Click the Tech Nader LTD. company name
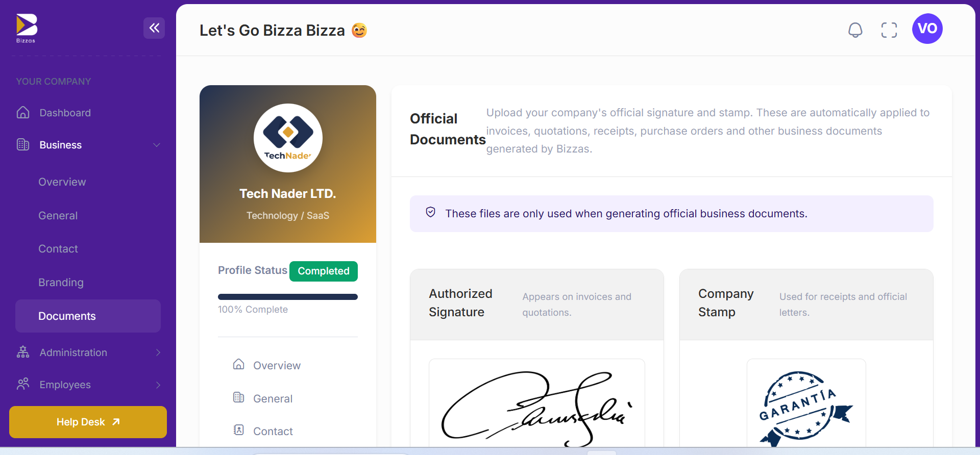The width and height of the screenshot is (980, 455). click(x=288, y=194)
